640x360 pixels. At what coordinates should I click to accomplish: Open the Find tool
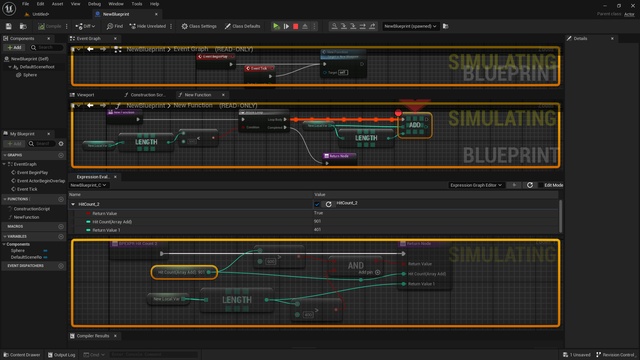pyautogui.click(x=115, y=26)
